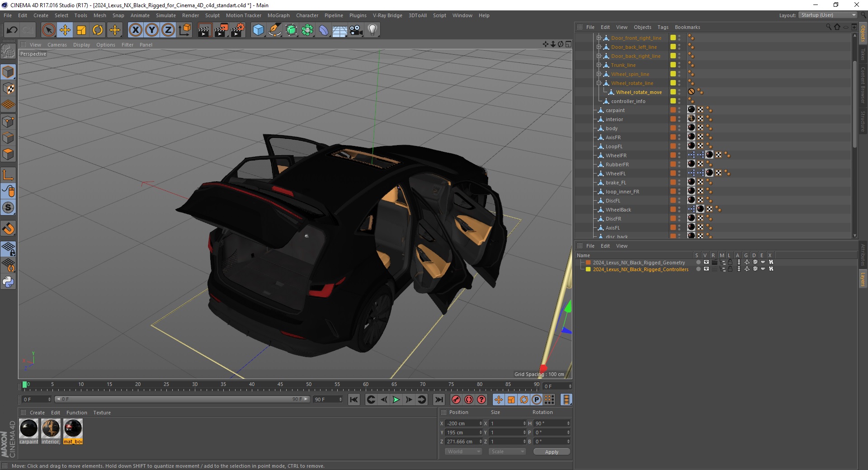The height and width of the screenshot is (470, 868).
Task: Toggle the coordinate system icon
Action: pyautogui.click(x=184, y=30)
